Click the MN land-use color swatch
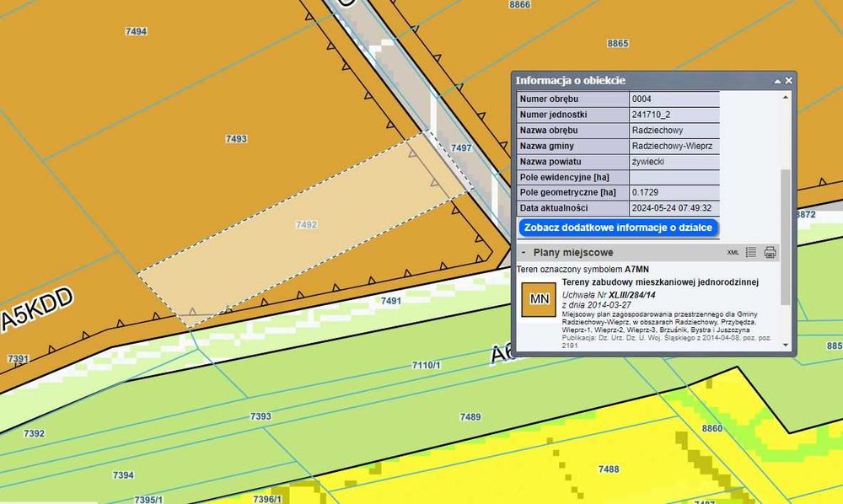Screen dimensions: 843x504 [539, 299]
